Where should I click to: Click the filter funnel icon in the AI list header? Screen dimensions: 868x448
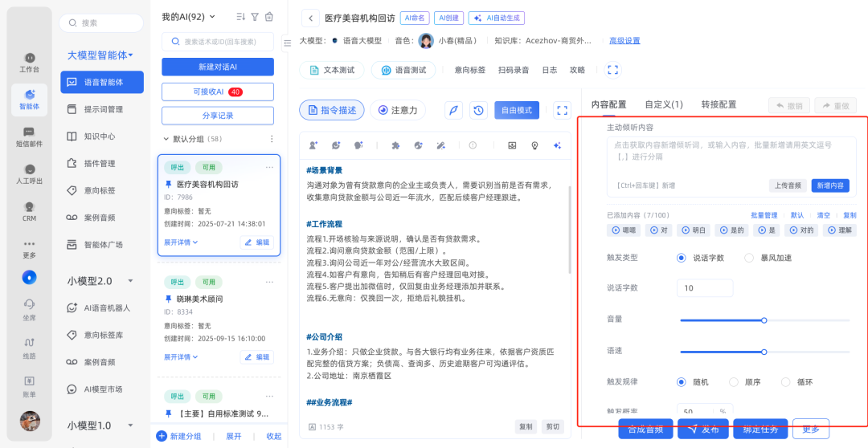tap(255, 17)
